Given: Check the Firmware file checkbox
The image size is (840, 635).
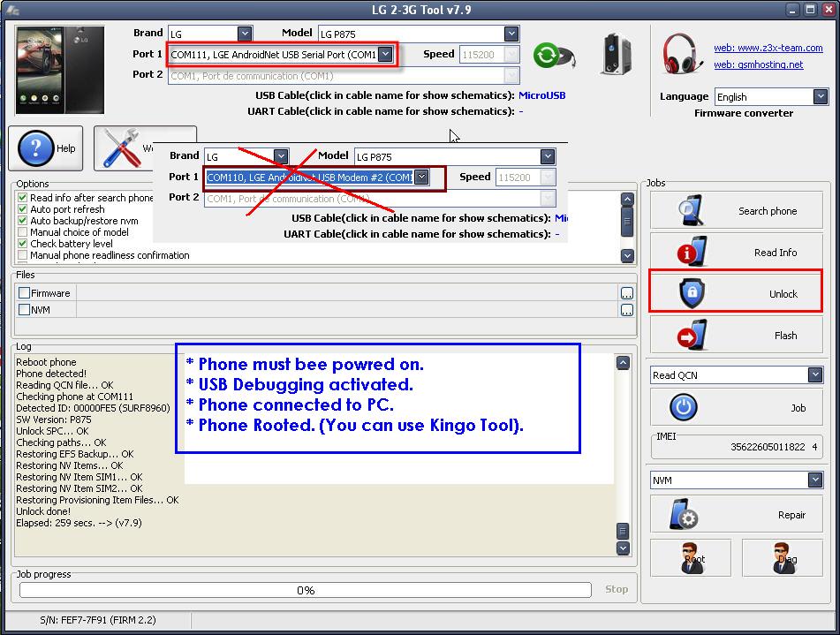Looking at the screenshot, I should [24, 293].
